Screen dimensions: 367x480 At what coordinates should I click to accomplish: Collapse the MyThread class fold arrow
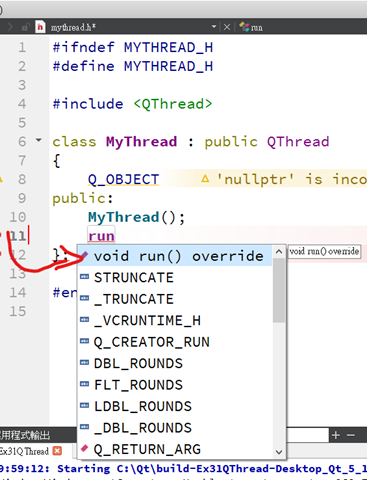click(39, 140)
